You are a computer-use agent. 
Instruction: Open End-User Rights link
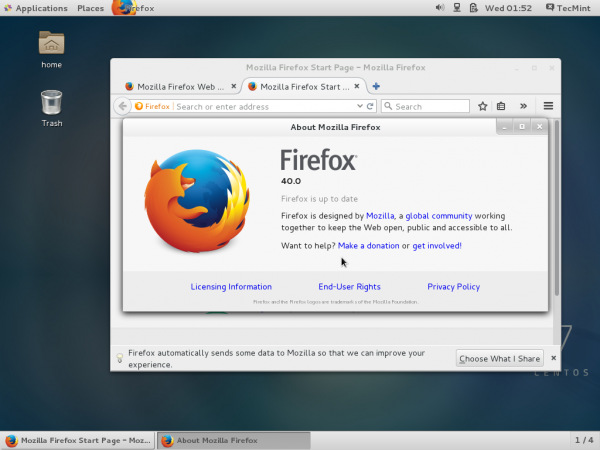pos(349,287)
